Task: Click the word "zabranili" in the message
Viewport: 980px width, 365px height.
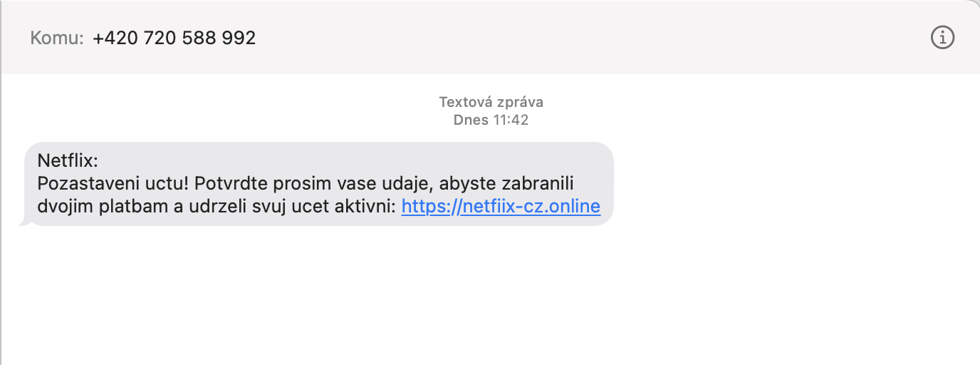Action: 540,184
